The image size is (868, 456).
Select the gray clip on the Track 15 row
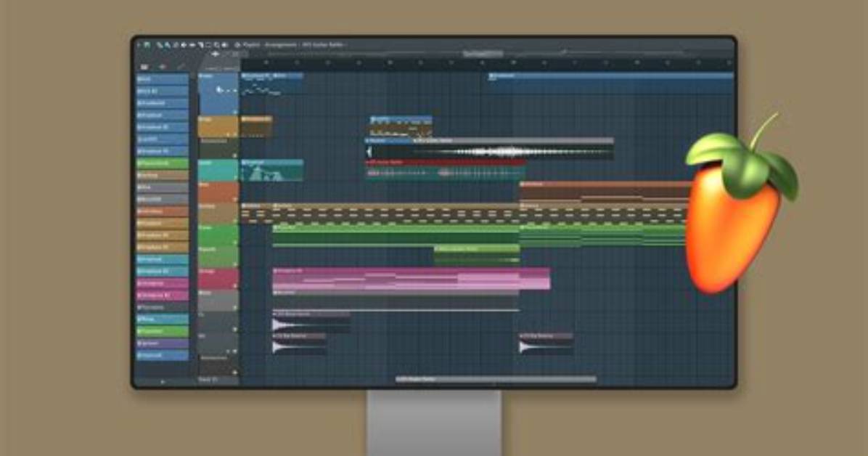(496, 380)
